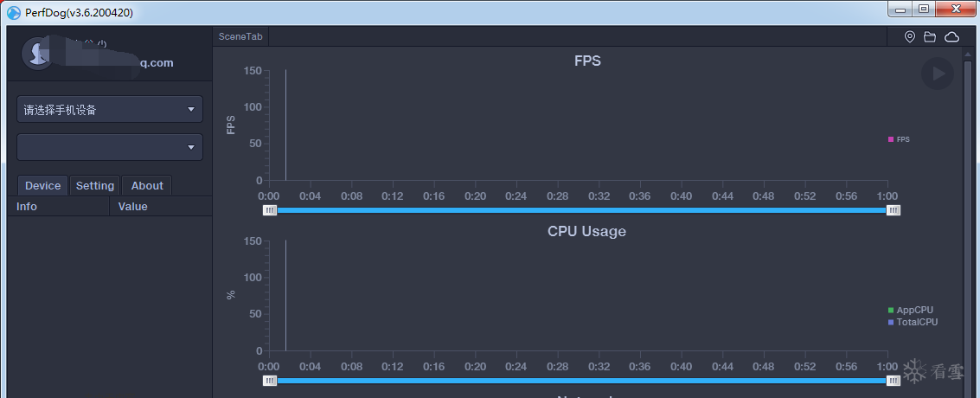Click the scroll-up arrow of the chart scrollbar
Viewport: 980px width, 398px height.
click(x=968, y=55)
